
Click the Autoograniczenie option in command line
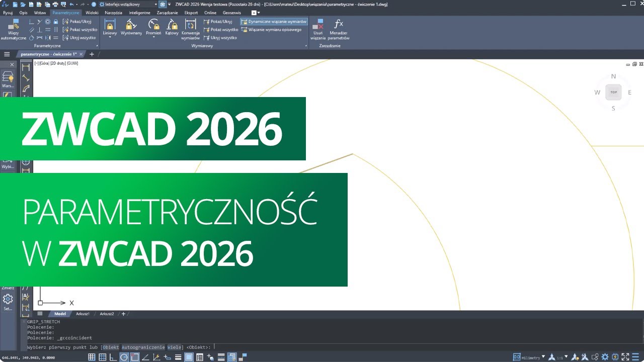(x=144, y=346)
